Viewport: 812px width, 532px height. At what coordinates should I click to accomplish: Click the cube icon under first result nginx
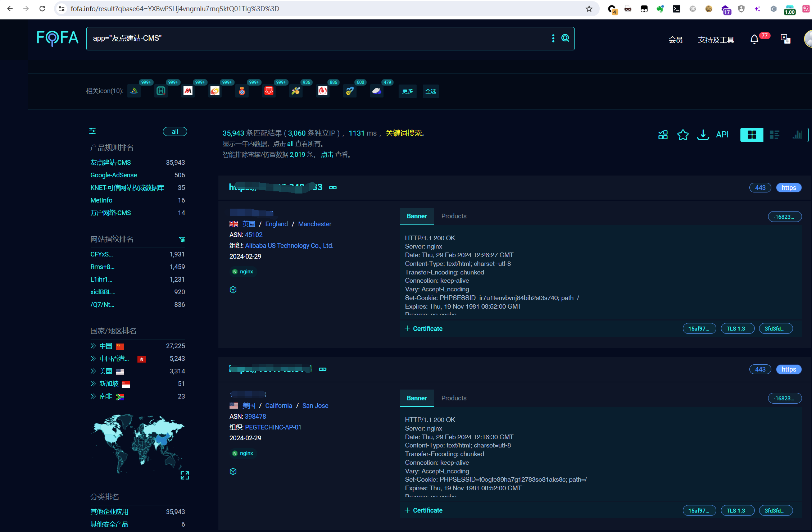[233, 290]
